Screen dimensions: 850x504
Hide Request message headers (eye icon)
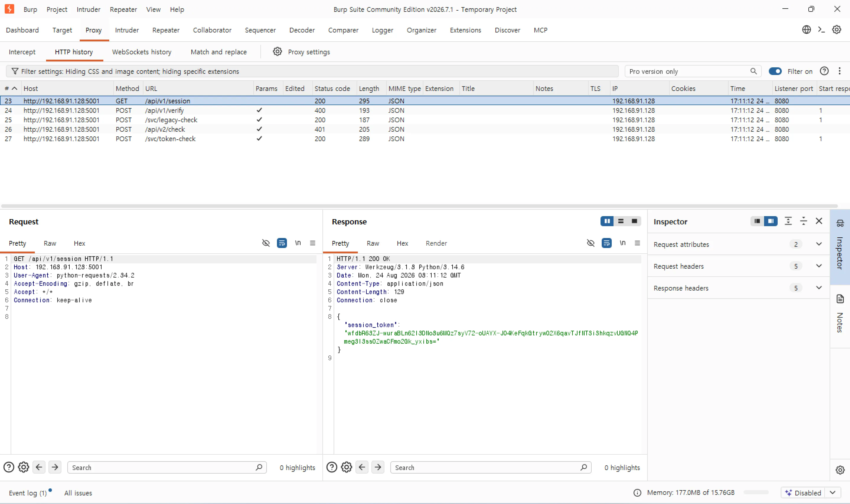(x=265, y=243)
